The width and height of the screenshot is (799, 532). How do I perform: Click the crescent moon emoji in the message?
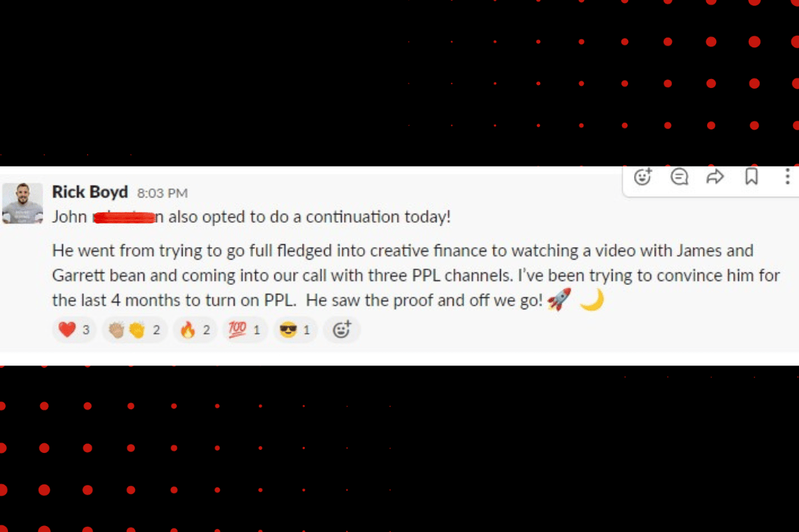pos(592,300)
